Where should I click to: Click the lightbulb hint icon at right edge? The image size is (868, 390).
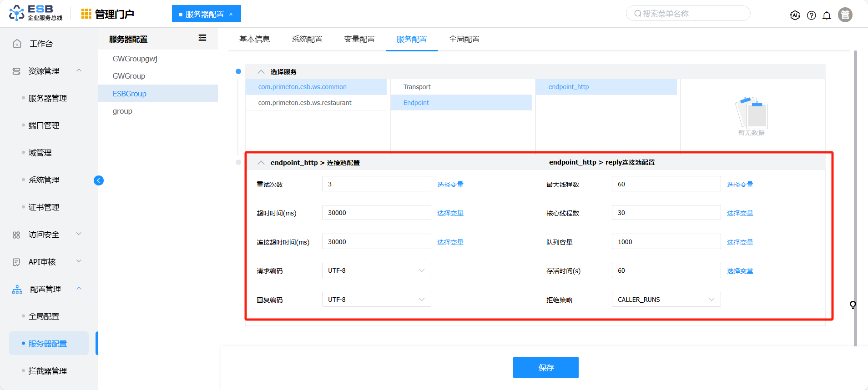853,305
